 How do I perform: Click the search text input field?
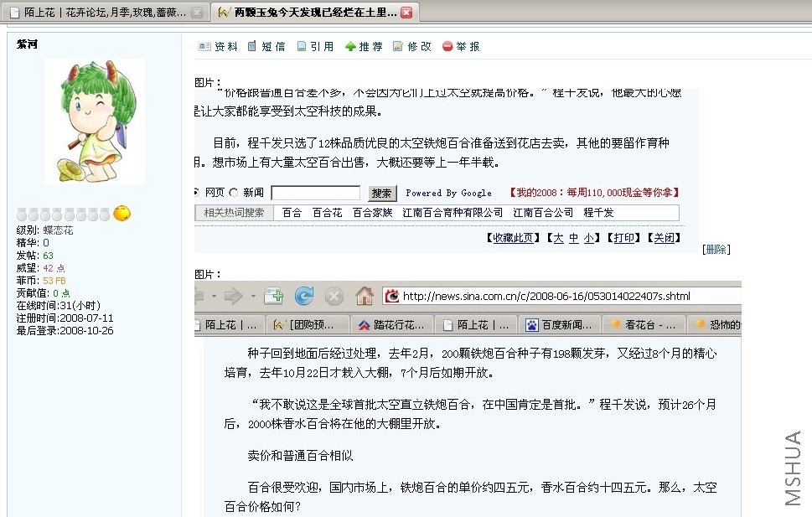315,193
